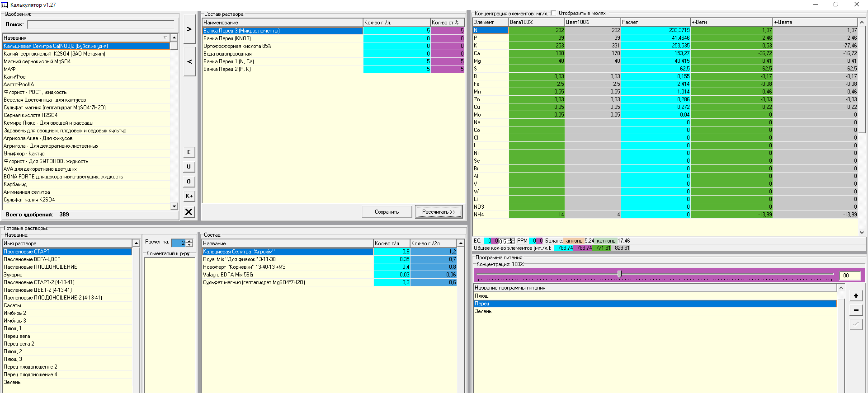
Task: Click the "O" button in fertilizer panel
Action: tap(189, 182)
